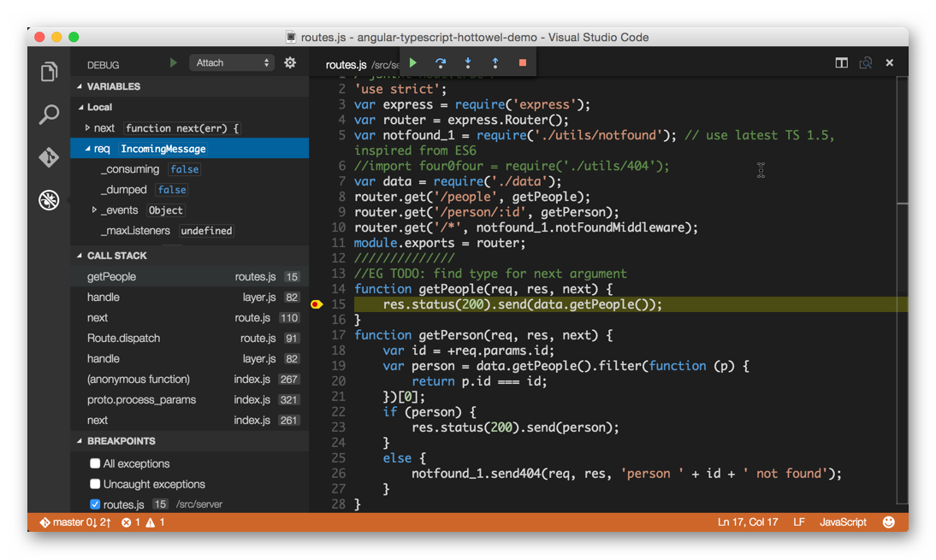Click the Step Into arrow icon
The image size is (936, 560).
pos(468,62)
